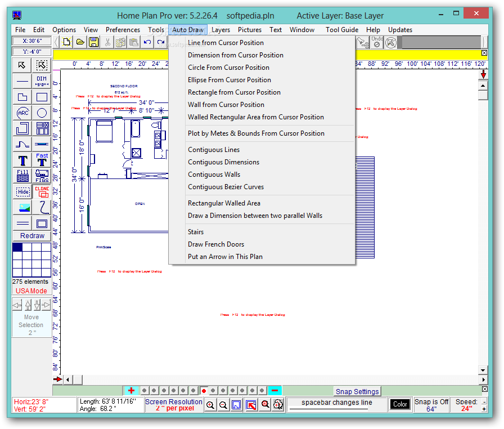Click the horizontal scrollbar left arrow
This screenshot has width=504, height=429.
coord(67,380)
